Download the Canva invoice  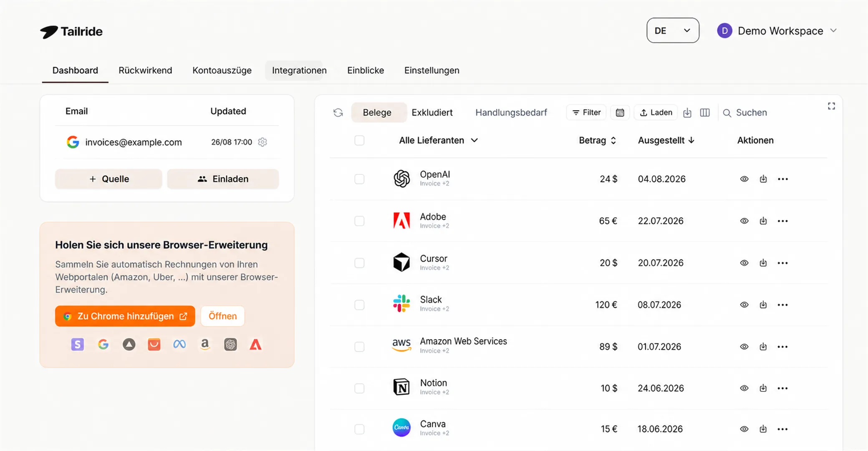763,429
